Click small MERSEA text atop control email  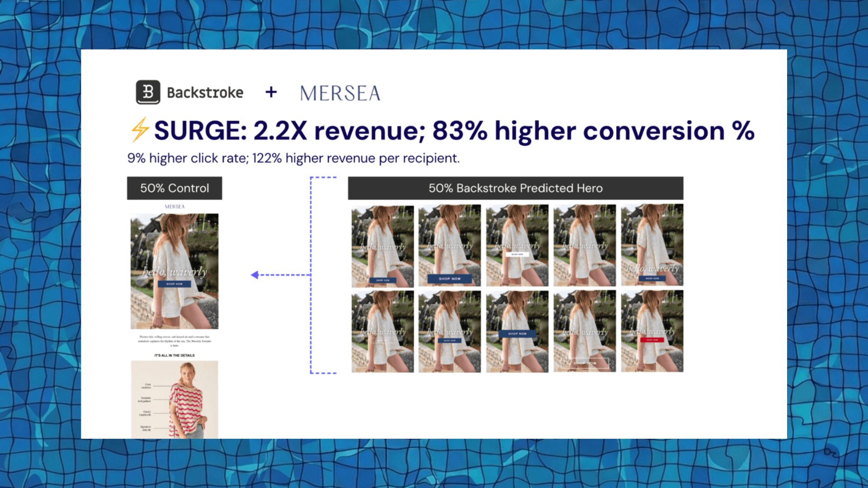175,206
